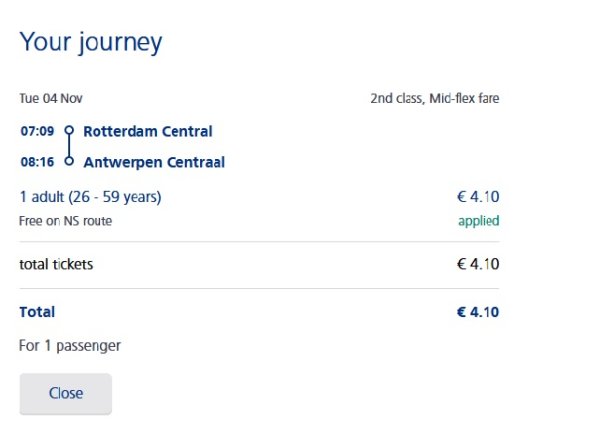Click the vertical route line between stops
This screenshot has height=433, width=600.
(69, 146)
